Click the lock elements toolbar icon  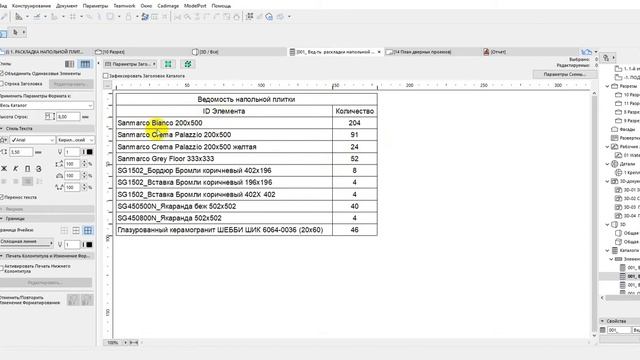click(x=128, y=17)
